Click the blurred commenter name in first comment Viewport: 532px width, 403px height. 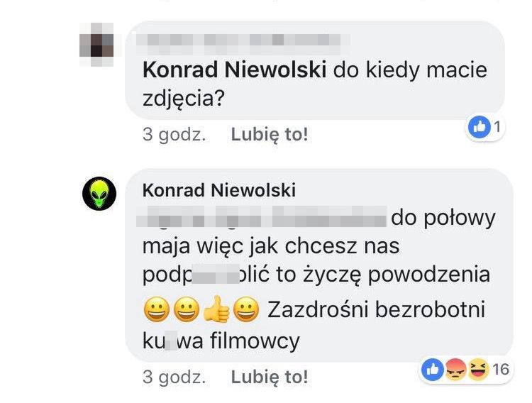coord(242,43)
